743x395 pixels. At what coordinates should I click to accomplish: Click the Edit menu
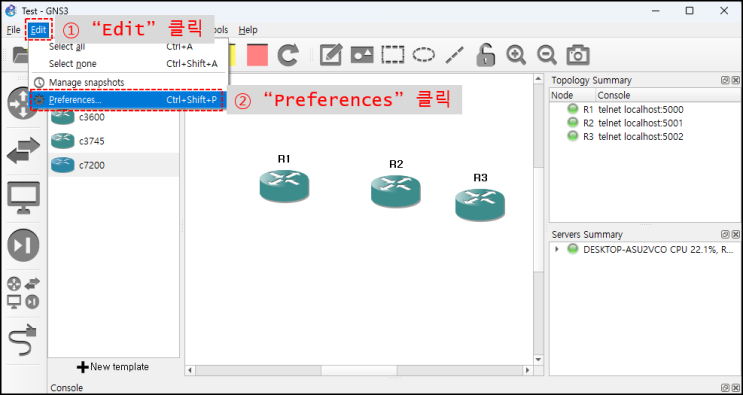(38, 30)
